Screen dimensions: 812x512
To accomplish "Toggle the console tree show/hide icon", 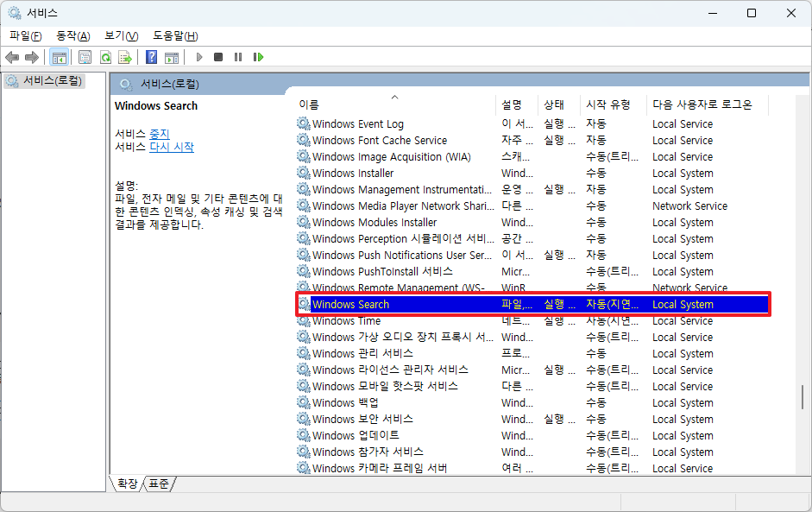I will click(x=59, y=57).
